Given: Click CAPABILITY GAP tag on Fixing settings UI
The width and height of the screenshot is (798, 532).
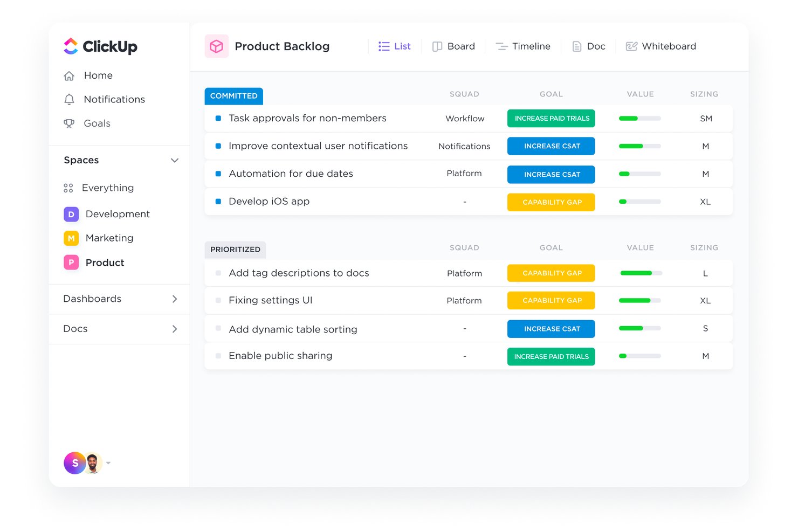Looking at the screenshot, I should [x=551, y=301].
